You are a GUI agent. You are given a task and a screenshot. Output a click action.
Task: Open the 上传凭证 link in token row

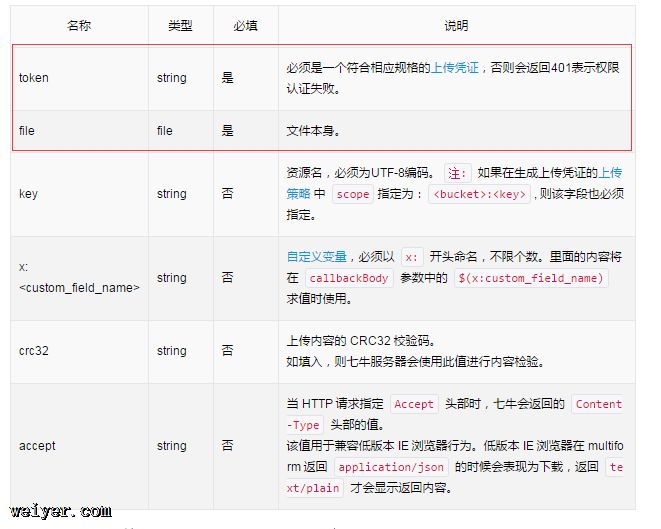click(x=455, y=68)
